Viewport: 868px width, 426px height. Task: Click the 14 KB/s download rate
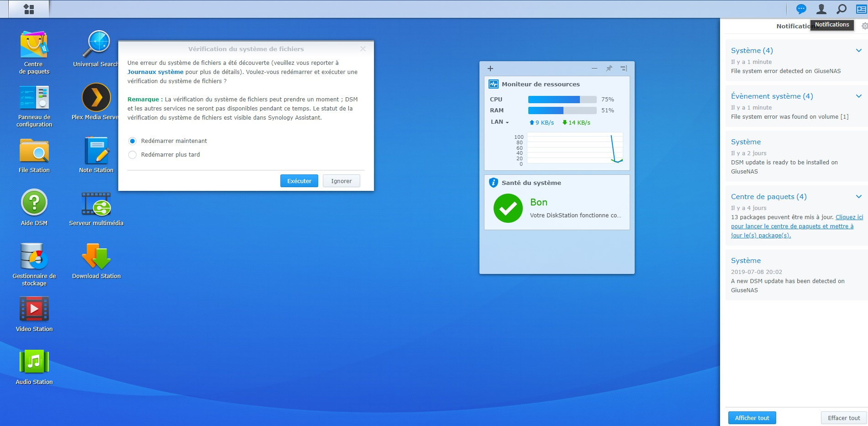coord(576,122)
